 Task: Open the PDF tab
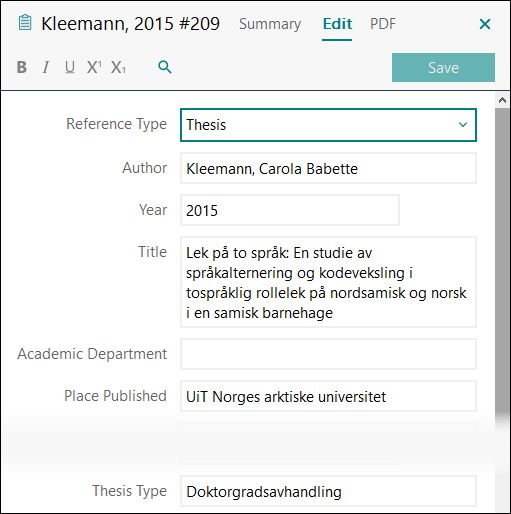383,24
